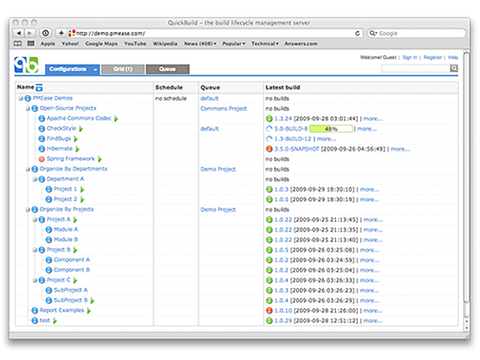Click the Google search box
The height and width of the screenshot is (360, 480).
[x=417, y=33]
